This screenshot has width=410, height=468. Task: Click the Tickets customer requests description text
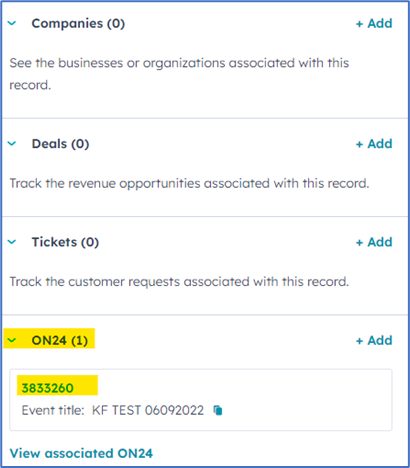click(x=179, y=282)
